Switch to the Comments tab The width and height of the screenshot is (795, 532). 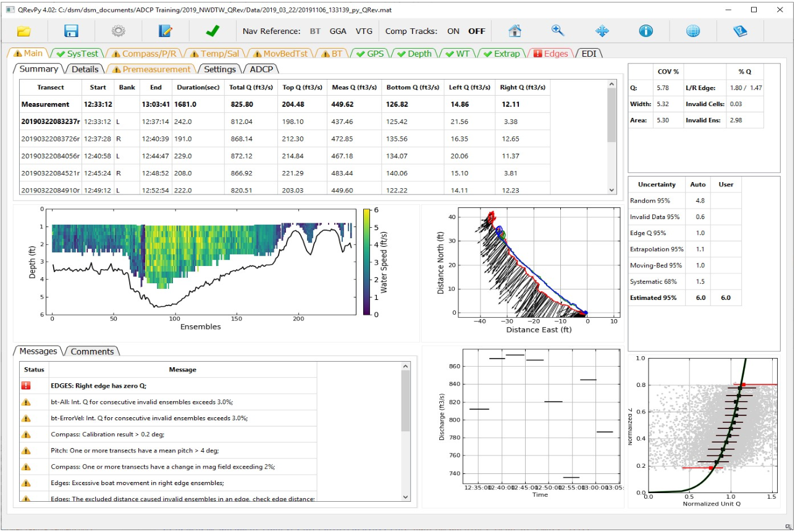pyautogui.click(x=92, y=351)
